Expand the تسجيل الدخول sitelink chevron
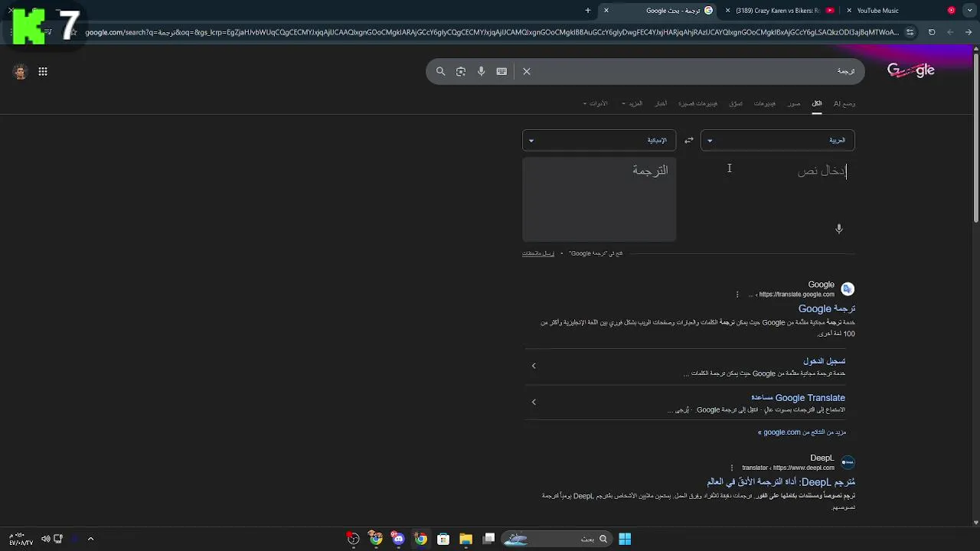Image resolution: width=980 pixels, height=551 pixels. point(534,366)
